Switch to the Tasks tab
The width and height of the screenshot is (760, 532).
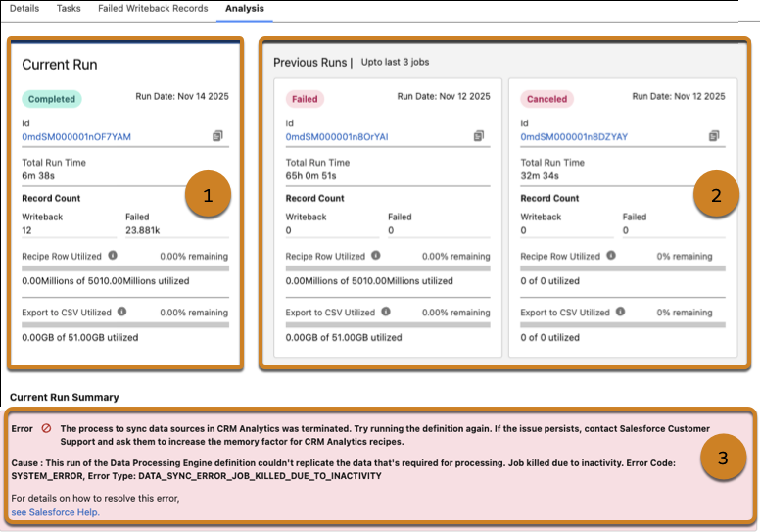coord(69,8)
